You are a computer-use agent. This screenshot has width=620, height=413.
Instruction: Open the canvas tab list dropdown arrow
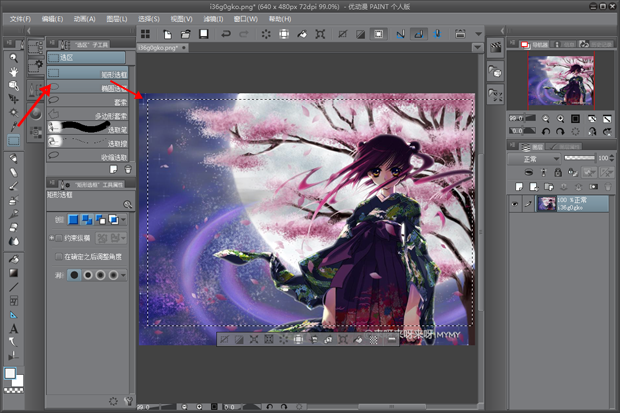(x=478, y=48)
